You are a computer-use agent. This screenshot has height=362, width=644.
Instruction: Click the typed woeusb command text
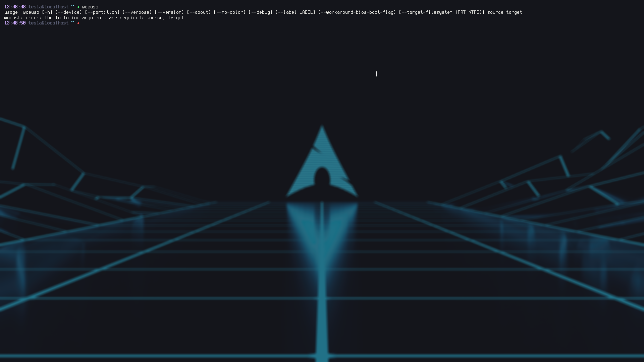pos(90,7)
